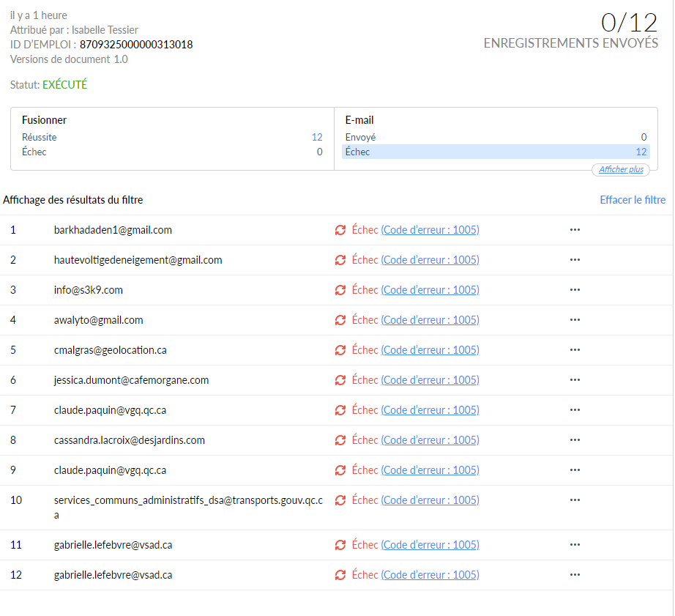The image size is (675, 616).
Task: Clear filter via Effacer le filtre
Action: 633,200
